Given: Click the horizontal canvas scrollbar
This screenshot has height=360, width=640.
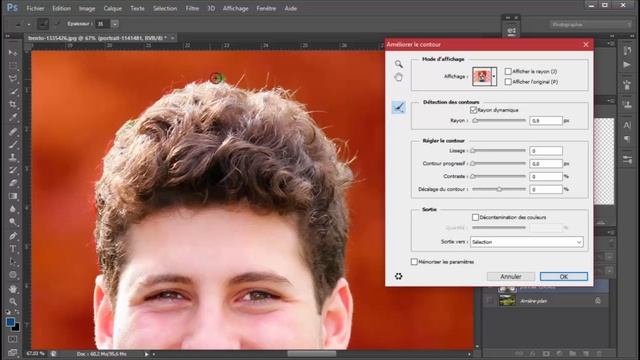Looking at the screenshot, I should pos(312,354).
